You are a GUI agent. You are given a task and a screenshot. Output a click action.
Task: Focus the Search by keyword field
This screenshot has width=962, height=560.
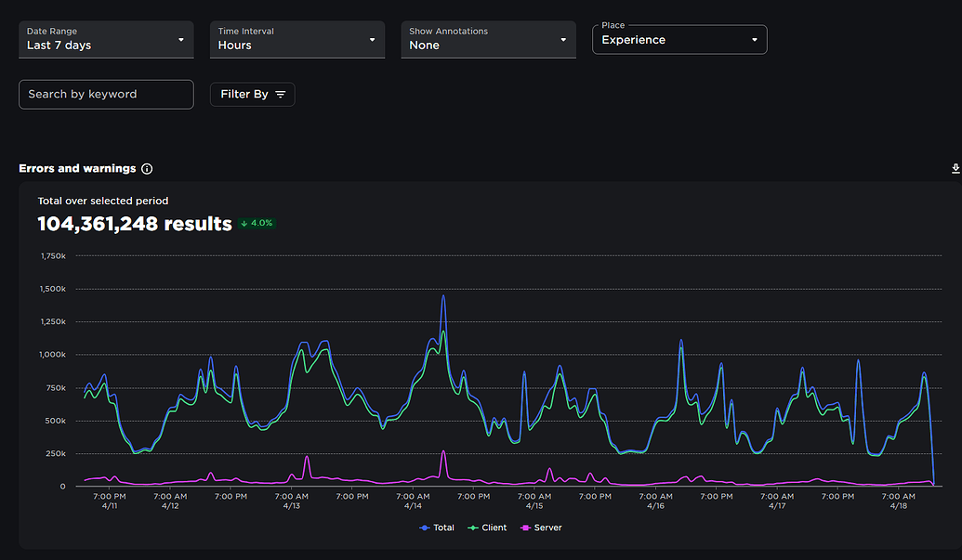[x=106, y=94]
